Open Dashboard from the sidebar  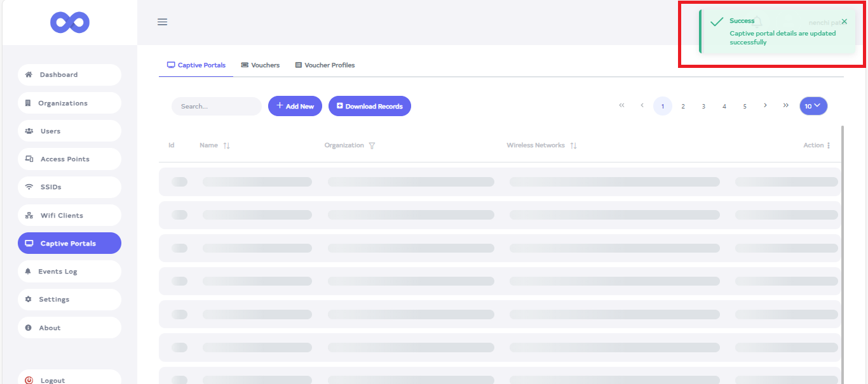69,75
